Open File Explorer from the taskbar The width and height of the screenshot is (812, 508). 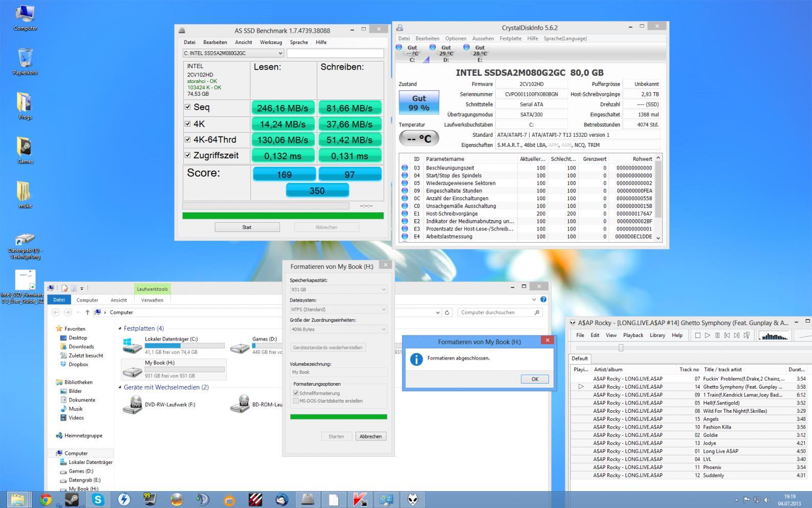point(17,499)
